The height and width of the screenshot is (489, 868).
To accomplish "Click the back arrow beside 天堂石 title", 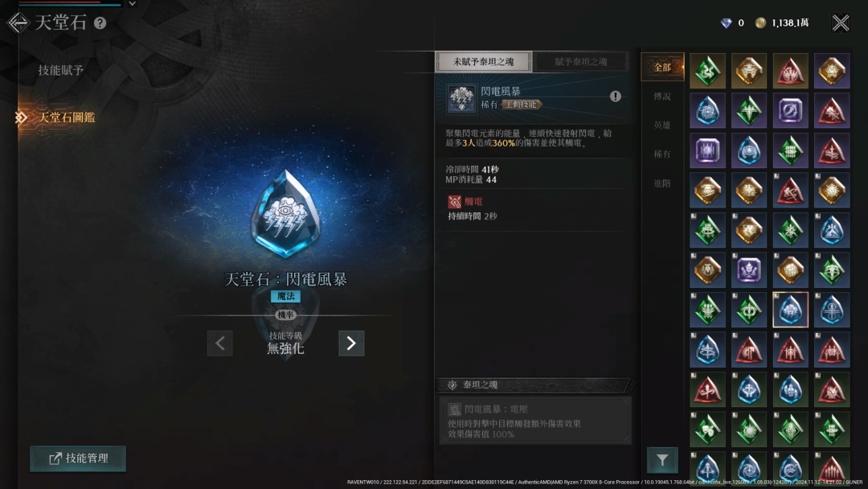I will 18,23.
